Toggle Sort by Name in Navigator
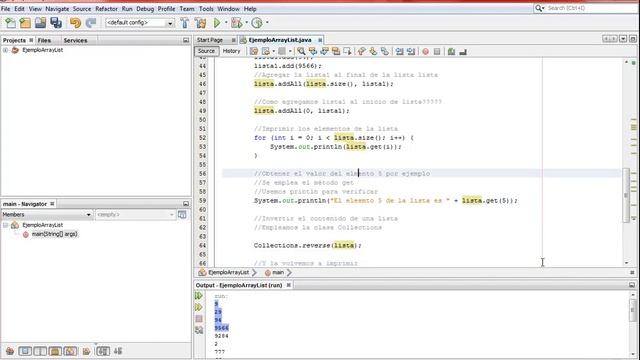The height and width of the screenshot is (360, 640). (x=103, y=351)
